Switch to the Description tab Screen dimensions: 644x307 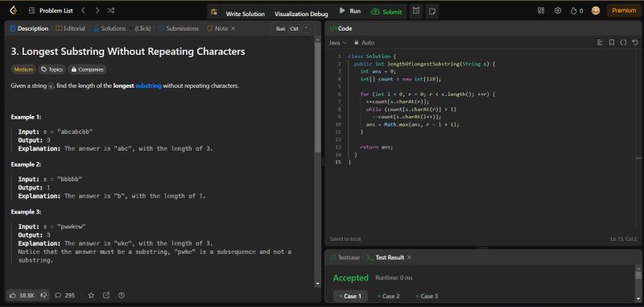click(x=29, y=28)
